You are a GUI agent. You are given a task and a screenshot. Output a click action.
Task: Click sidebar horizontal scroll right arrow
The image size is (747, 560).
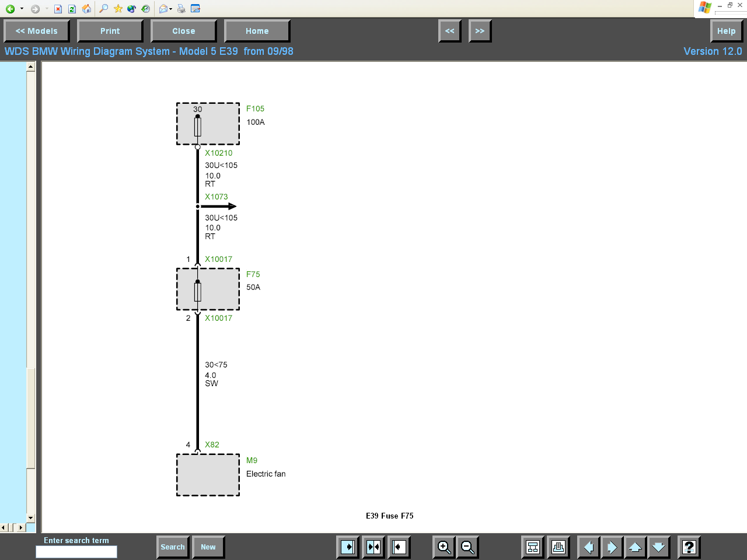click(x=21, y=527)
